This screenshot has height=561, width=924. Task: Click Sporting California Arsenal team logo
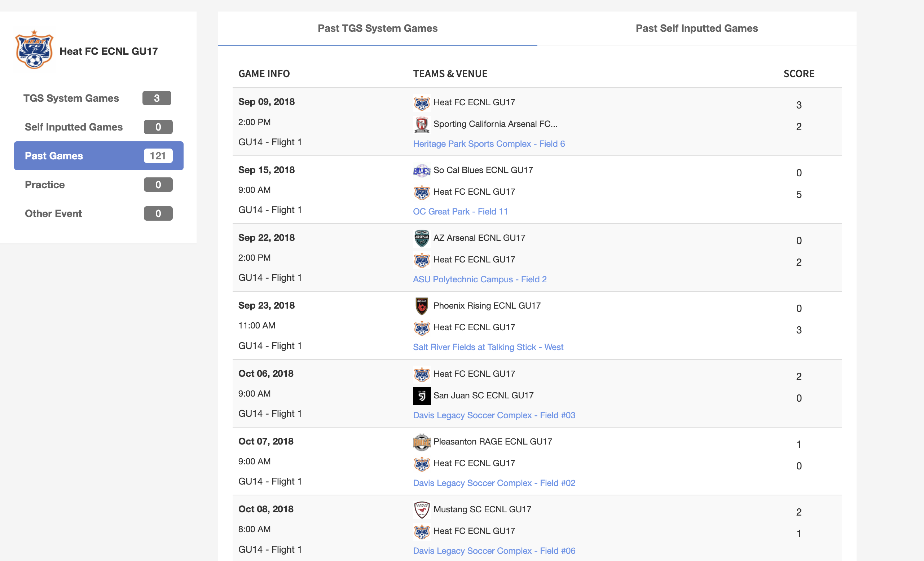[x=422, y=124]
